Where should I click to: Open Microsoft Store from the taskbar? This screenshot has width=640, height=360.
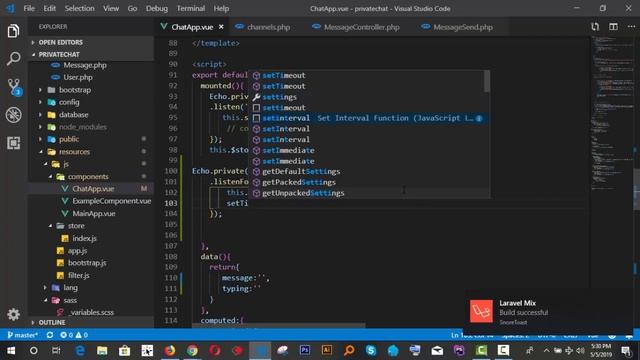124,350
